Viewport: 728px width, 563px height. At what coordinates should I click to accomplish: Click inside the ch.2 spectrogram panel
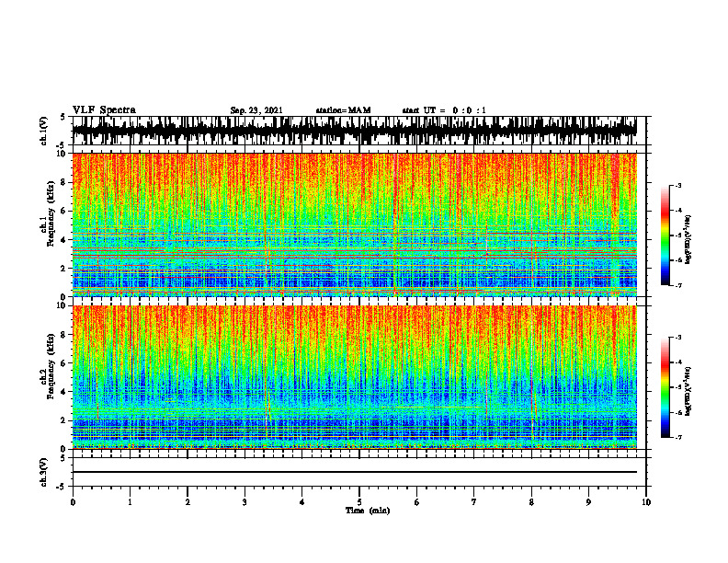tap(354, 377)
